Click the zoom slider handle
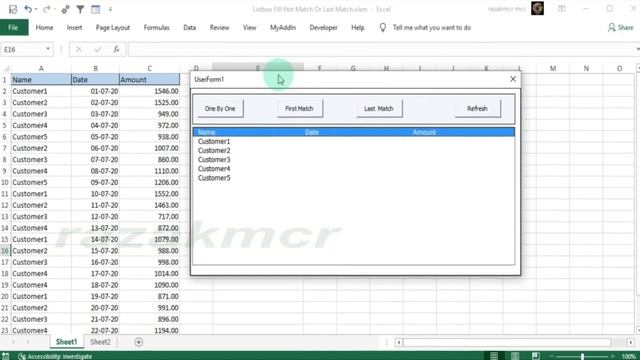Image resolution: width=640 pixels, height=360 pixels. (x=582, y=356)
